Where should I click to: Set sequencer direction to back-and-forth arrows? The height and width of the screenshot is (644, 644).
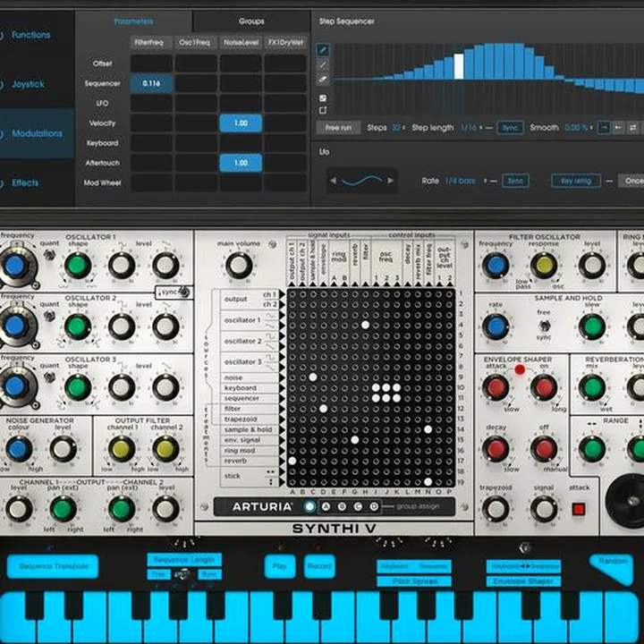[633, 128]
